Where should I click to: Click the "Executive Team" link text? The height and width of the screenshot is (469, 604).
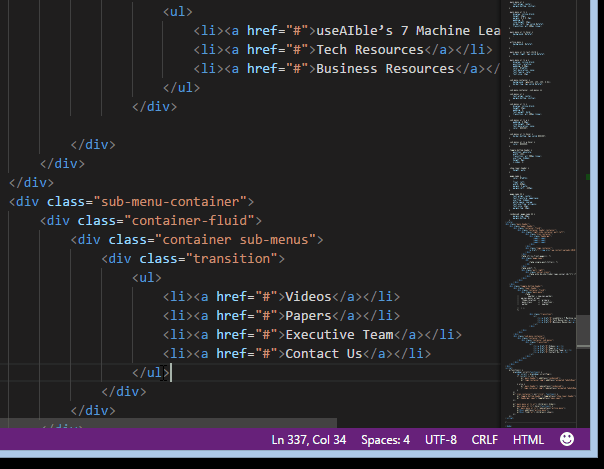click(339, 335)
